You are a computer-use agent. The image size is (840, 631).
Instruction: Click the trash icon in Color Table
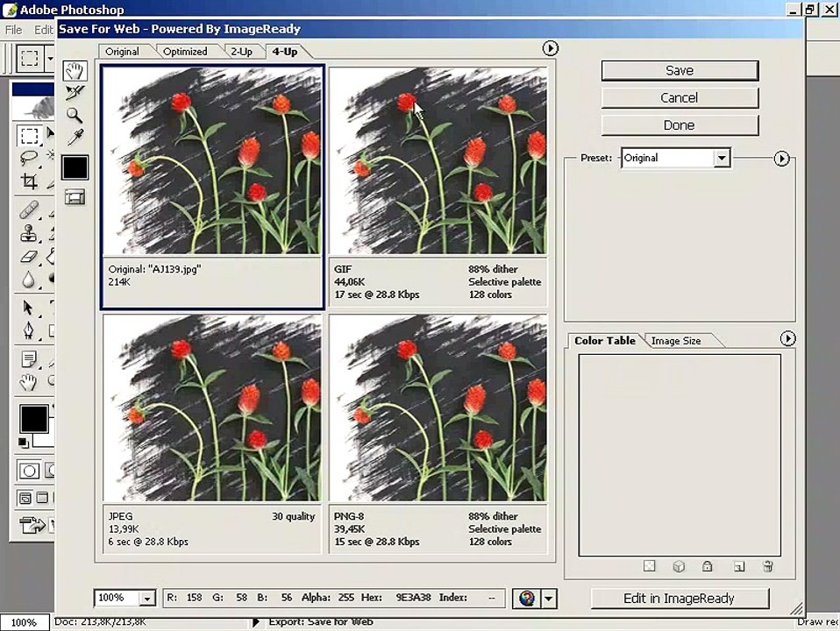click(x=768, y=566)
